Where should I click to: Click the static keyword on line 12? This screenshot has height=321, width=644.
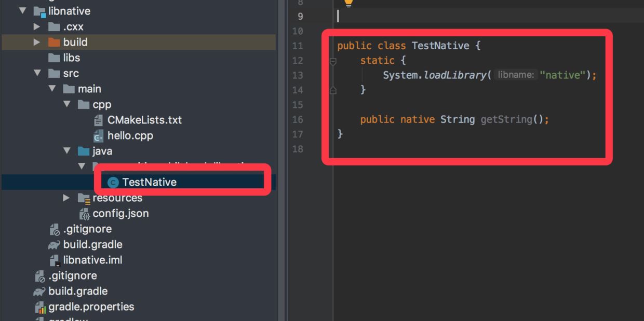378,61
